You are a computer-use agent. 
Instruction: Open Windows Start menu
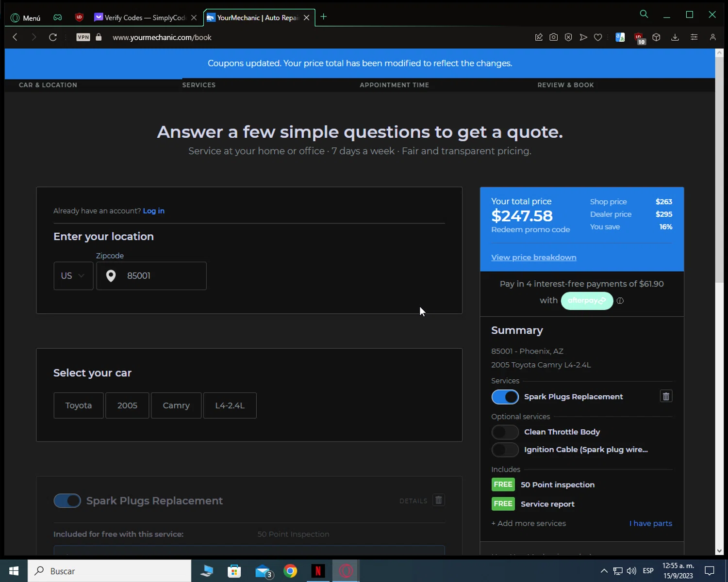[14, 571]
